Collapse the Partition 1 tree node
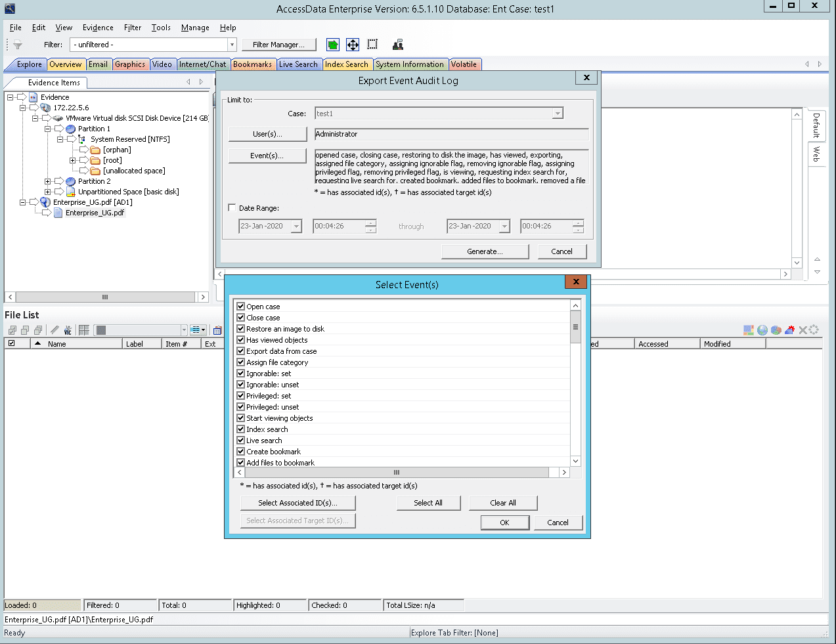 coord(48,129)
